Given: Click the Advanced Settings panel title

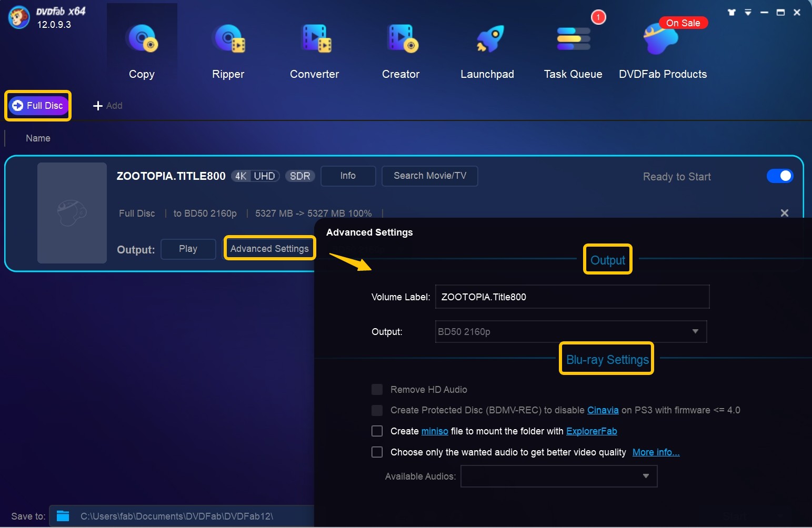Looking at the screenshot, I should point(369,232).
